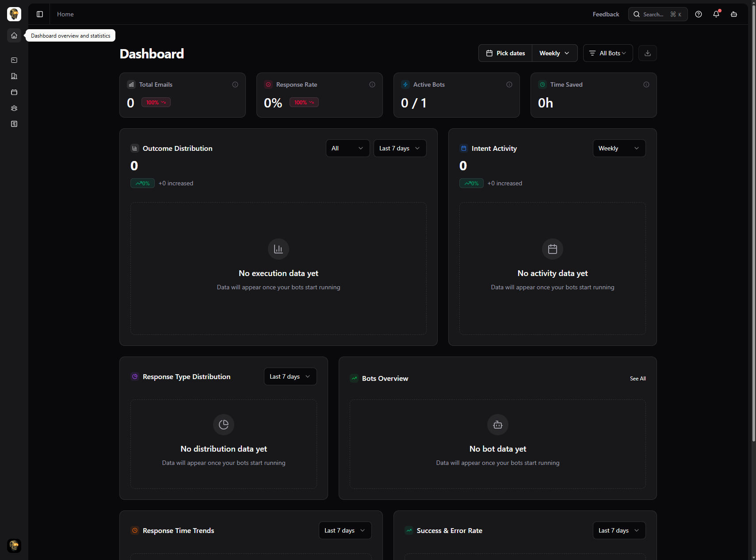Open the document list sidebar icon
This screenshot has height=560, width=756.
tap(14, 124)
